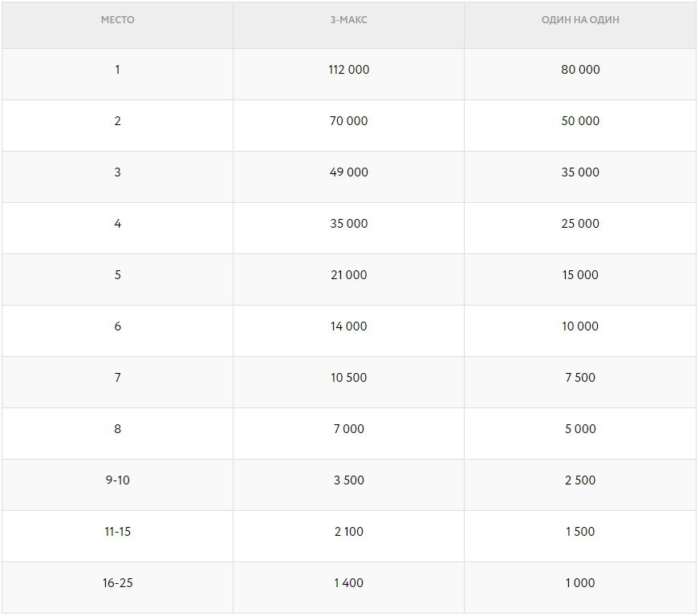Select the 9-10 place cell
Screen dimensions: 699x616
click(117, 480)
